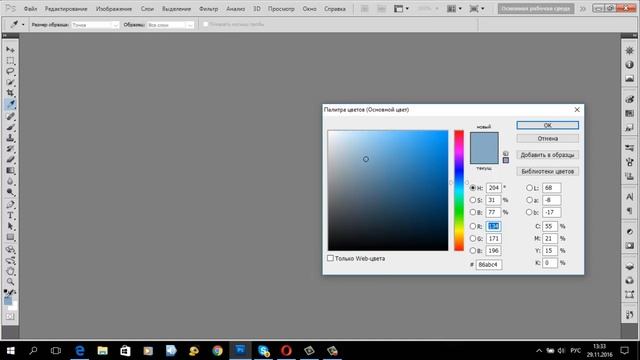Open the 'Окно' menu
640x360 pixels.
point(309,9)
